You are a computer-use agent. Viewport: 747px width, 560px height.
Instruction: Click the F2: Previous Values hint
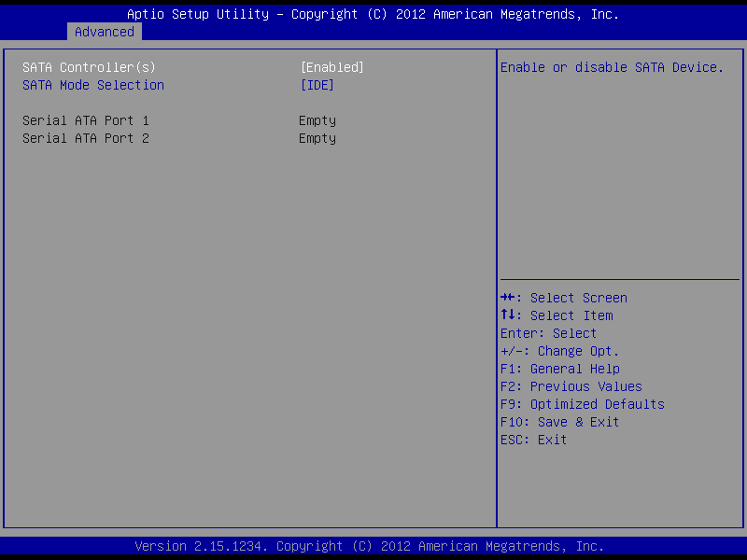click(x=571, y=386)
